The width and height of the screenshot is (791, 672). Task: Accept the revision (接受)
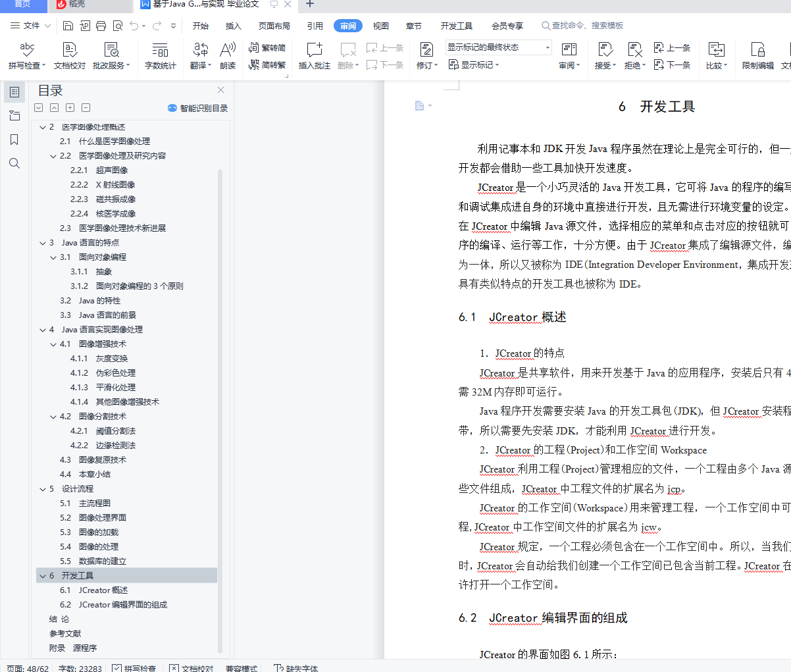[x=605, y=56]
